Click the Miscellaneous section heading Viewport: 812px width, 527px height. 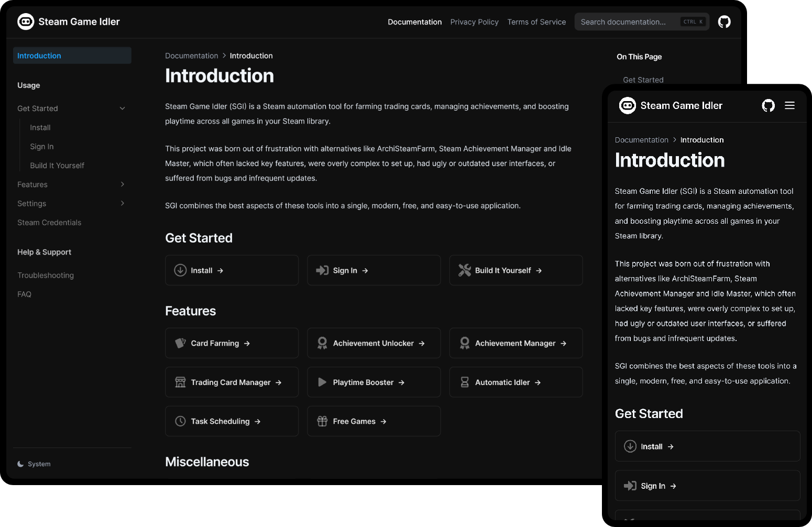coord(207,462)
